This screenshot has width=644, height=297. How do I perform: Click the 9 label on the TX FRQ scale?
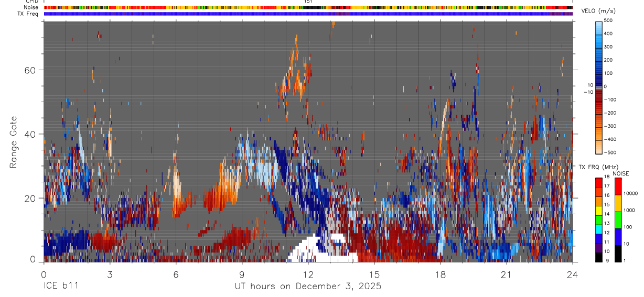tap(608, 260)
